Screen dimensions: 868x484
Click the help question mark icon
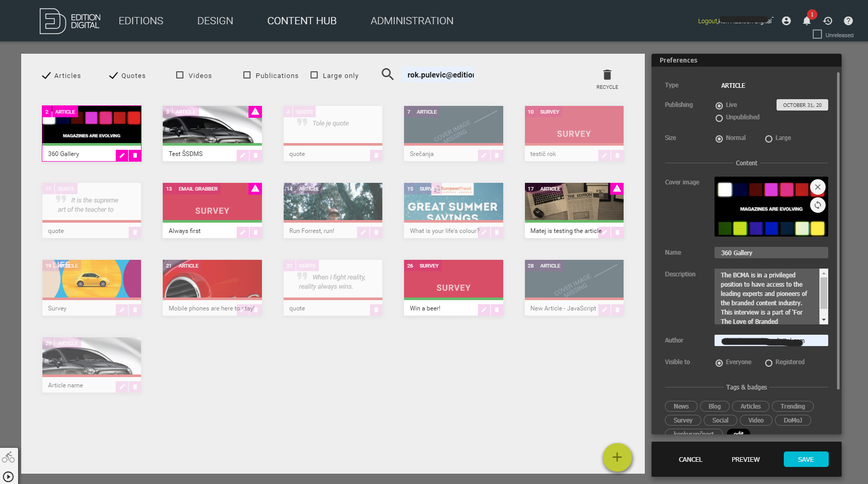coord(848,21)
